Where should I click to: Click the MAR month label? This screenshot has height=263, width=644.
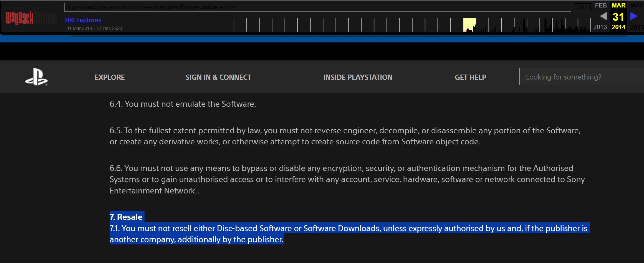[618, 6]
